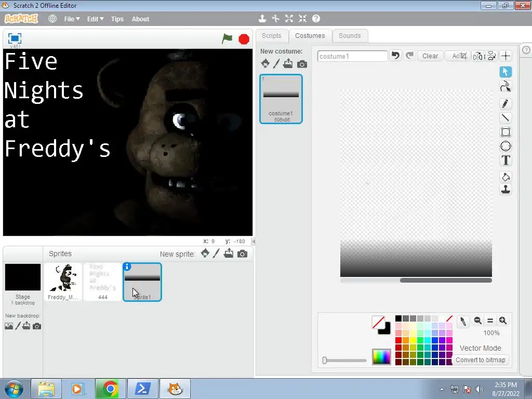The width and height of the screenshot is (532, 399).
Task: Select the paint bucket Fill tool
Action: tap(506, 177)
